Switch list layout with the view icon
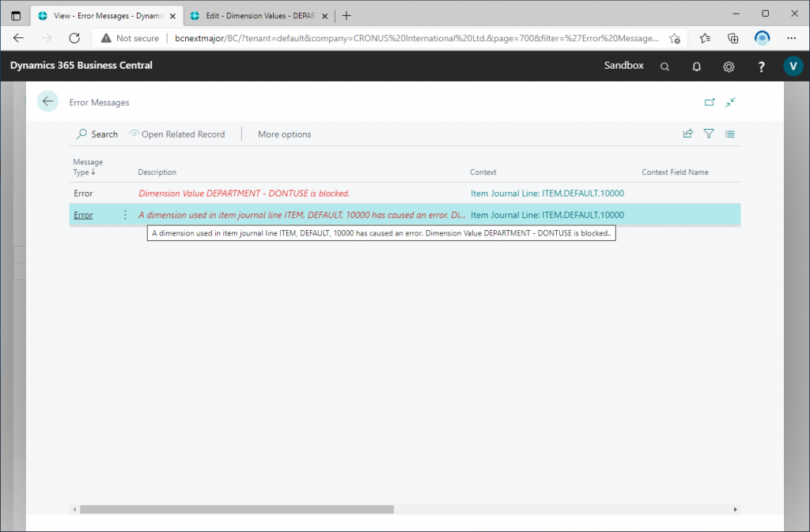 pyautogui.click(x=729, y=134)
